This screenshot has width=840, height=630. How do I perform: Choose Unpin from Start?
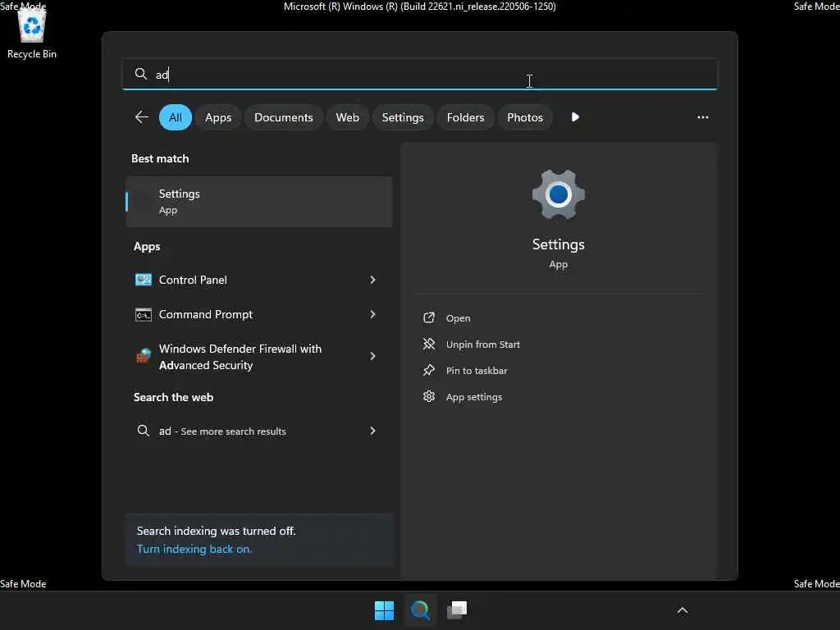click(482, 345)
